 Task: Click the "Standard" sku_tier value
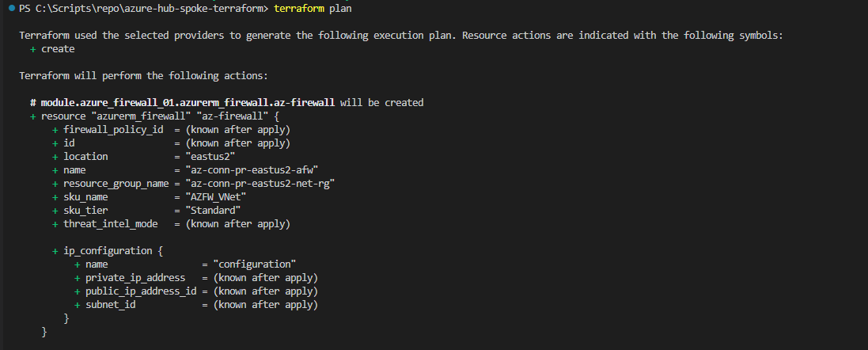point(213,211)
